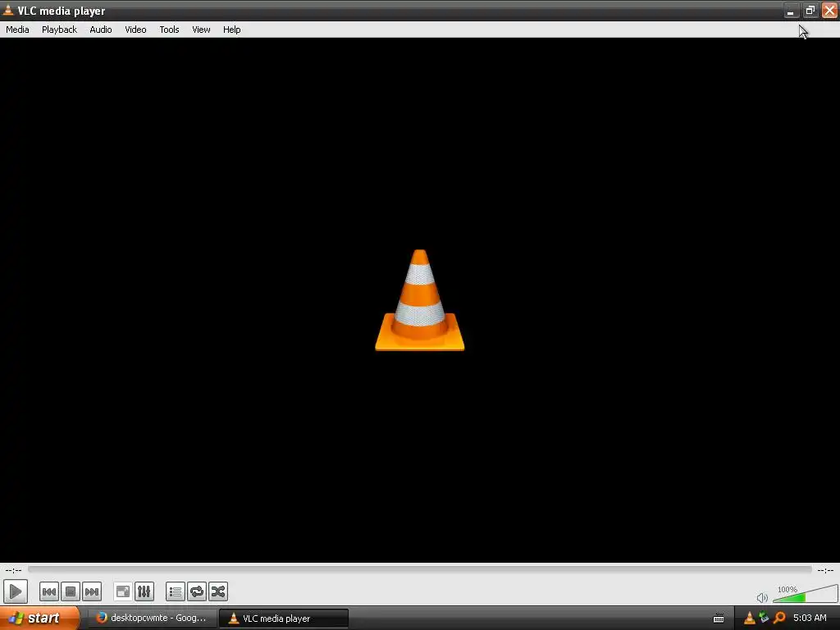Open the Video menu
Screen dimensions: 840x630
(x=135, y=30)
